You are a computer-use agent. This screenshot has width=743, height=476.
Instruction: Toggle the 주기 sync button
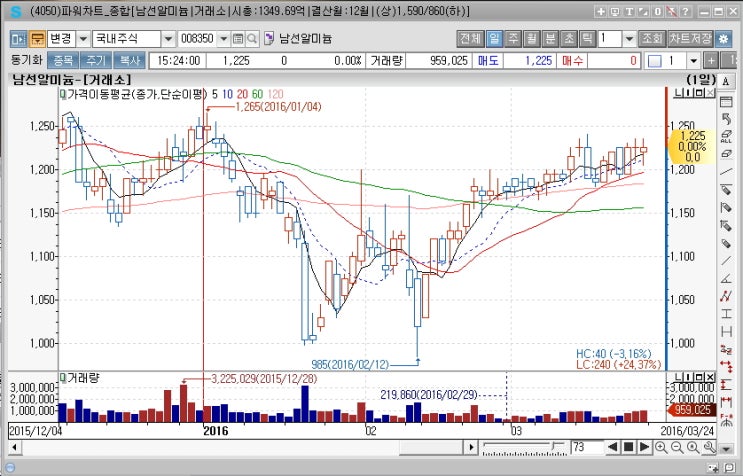coord(95,61)
